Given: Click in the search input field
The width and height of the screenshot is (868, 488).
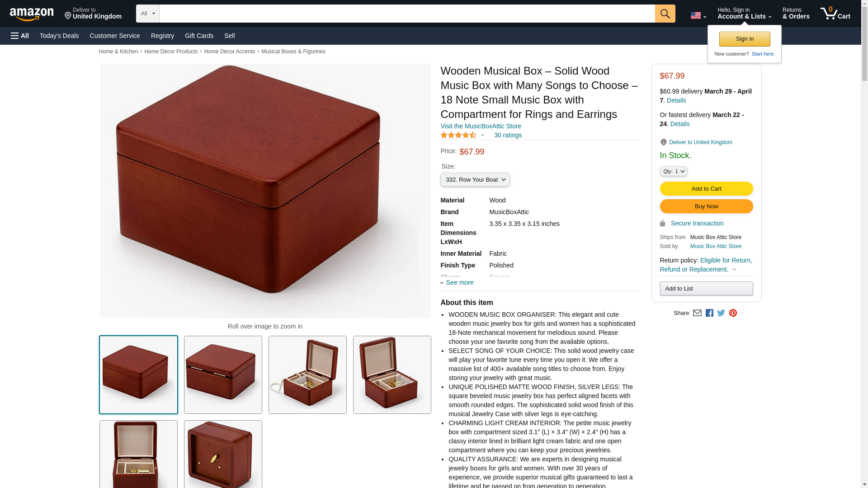Looking at the screenshot, I should [x=407, y=14].
